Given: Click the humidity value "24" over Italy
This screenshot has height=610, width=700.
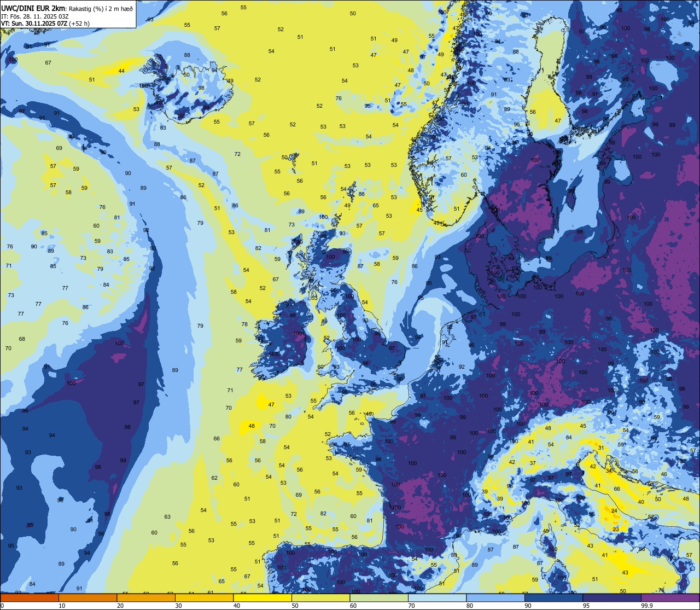Looking at the screenshot, I should point(614,511).
